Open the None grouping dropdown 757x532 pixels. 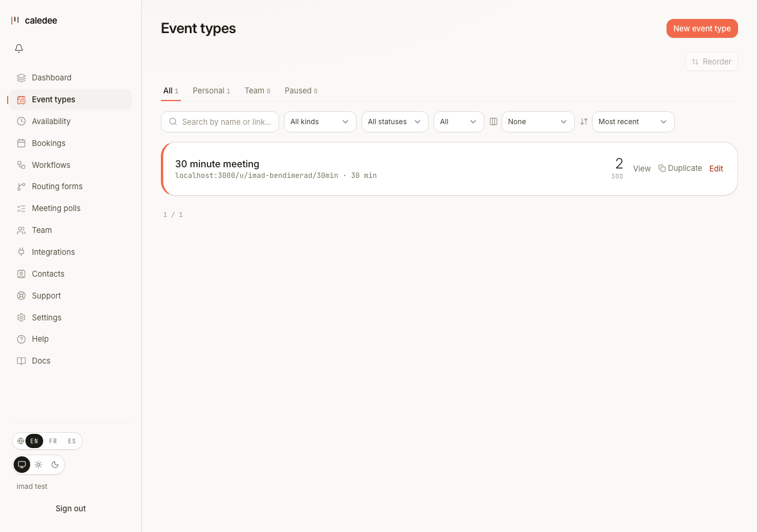coord(538,121)
